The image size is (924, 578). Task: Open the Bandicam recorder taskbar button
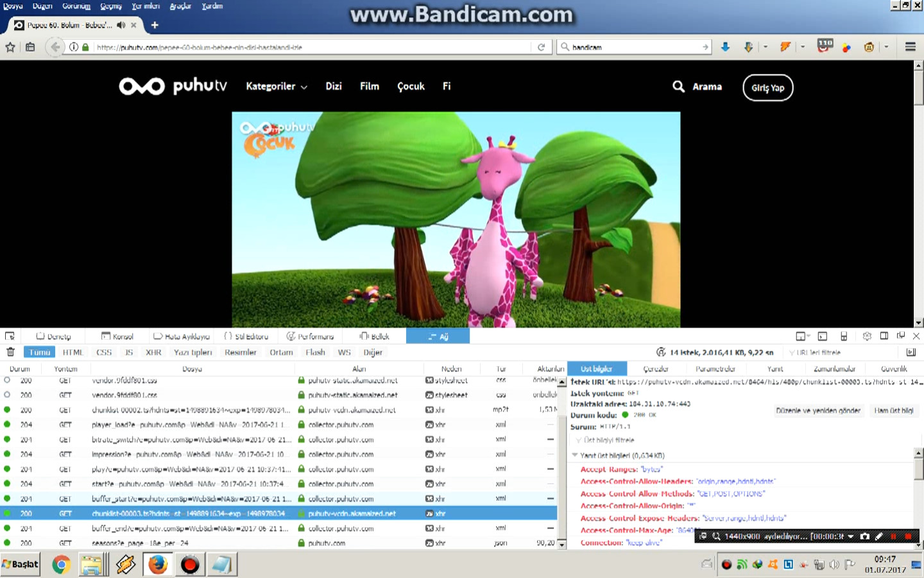point(190,565)
